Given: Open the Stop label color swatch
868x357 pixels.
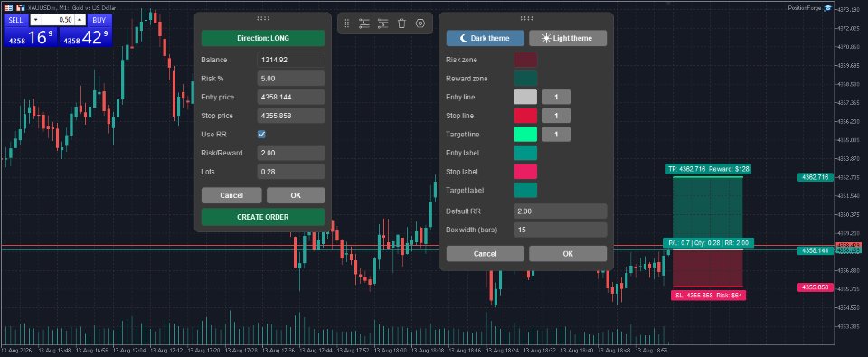Looking at the screenshot, I should tap(525, 172).
